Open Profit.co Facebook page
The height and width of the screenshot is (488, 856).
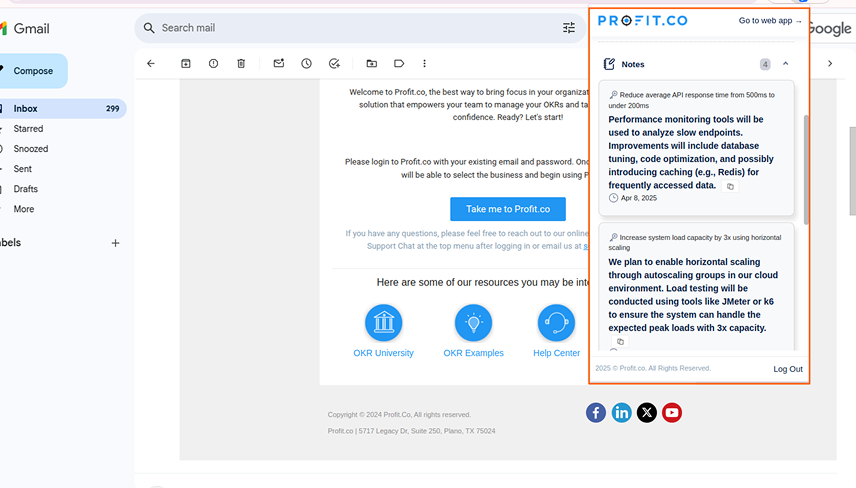596,413
